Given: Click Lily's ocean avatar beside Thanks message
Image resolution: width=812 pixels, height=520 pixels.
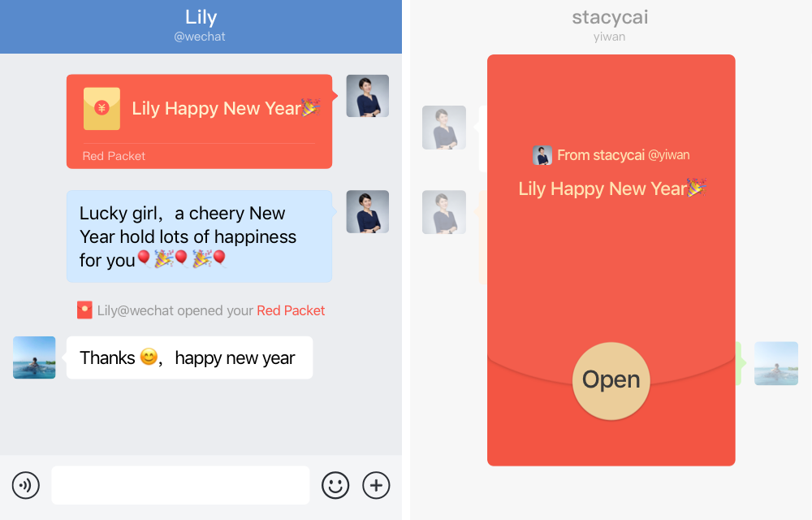Looking at the screenshot, I should tap(34, 357).
